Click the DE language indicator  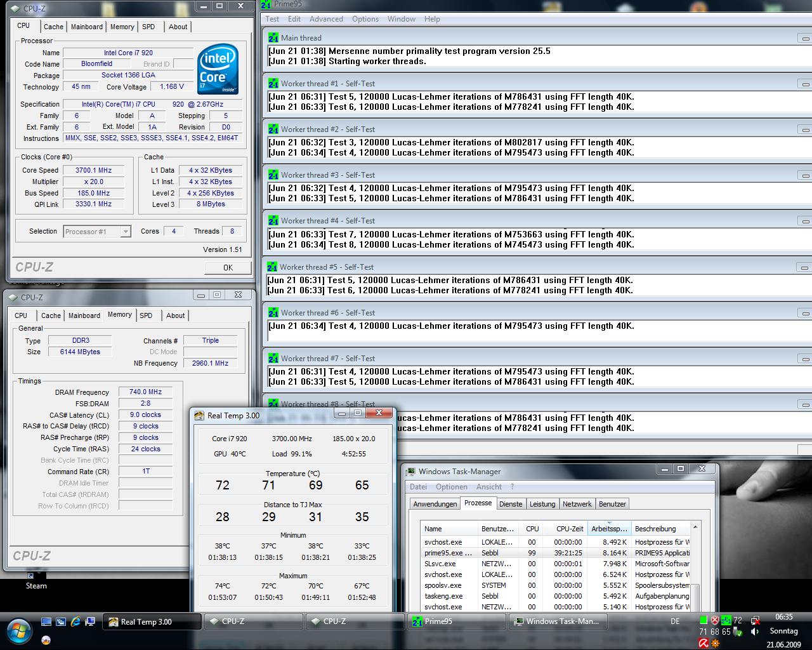675,621
